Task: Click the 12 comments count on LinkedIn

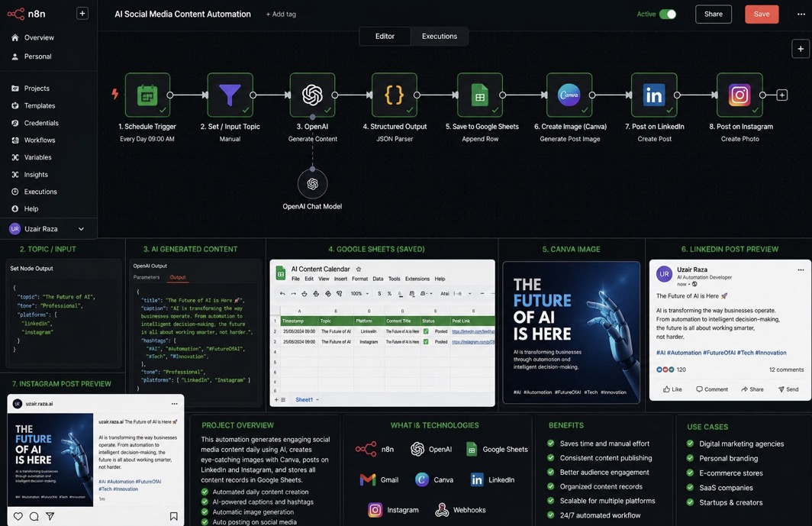Action: click(x=786, y=369)
